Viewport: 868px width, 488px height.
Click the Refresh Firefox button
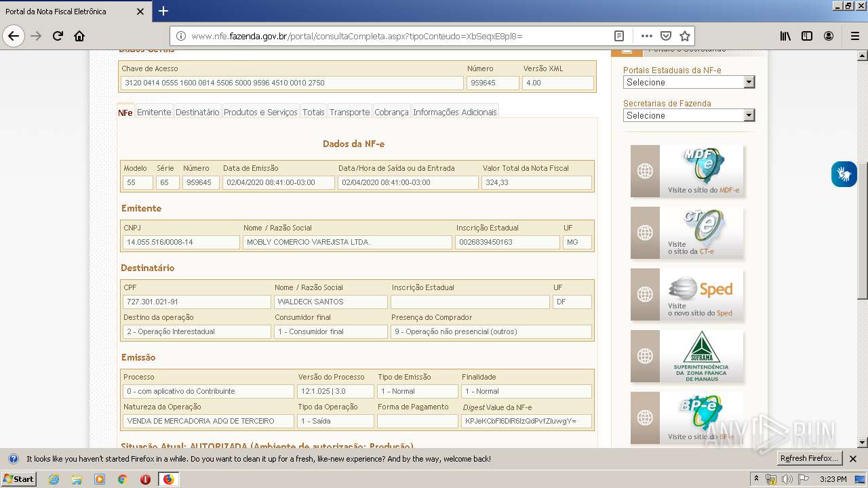coord(810,459)
